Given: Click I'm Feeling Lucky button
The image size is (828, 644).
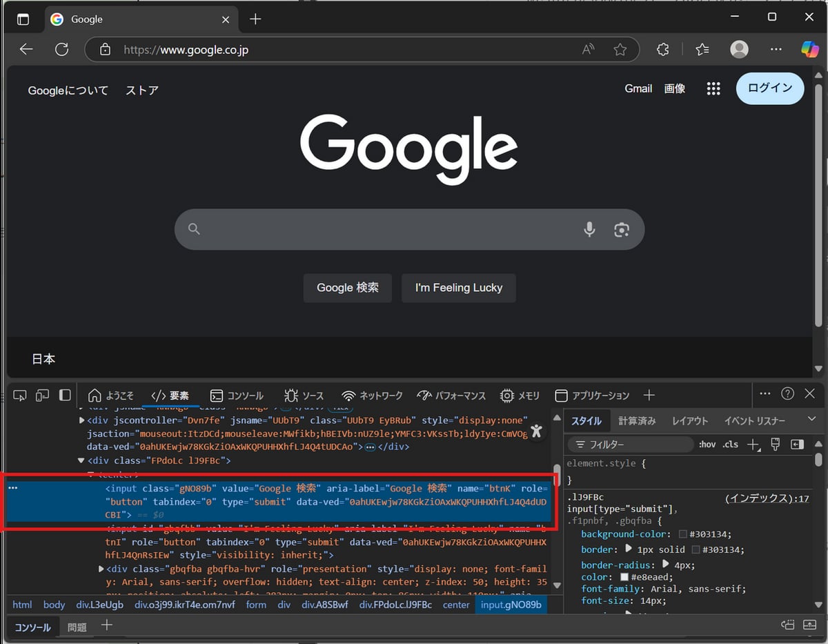Looking at the screenshot, I should pos(459,288).
